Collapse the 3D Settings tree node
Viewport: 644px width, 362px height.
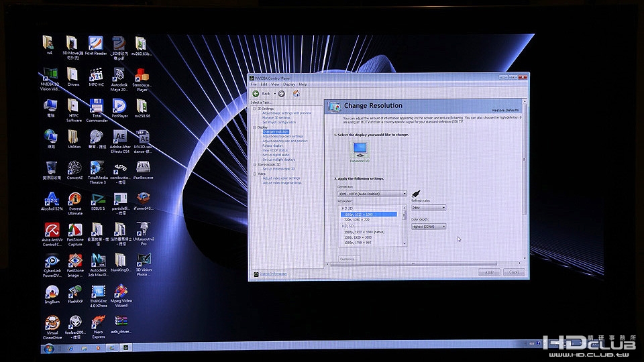point(254,109)
